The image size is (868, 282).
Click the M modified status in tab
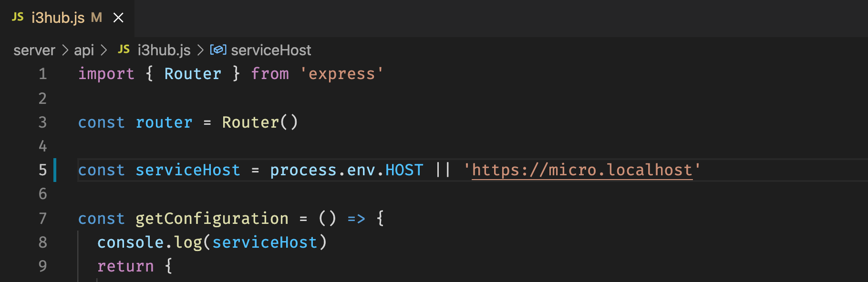pos(96,18)
